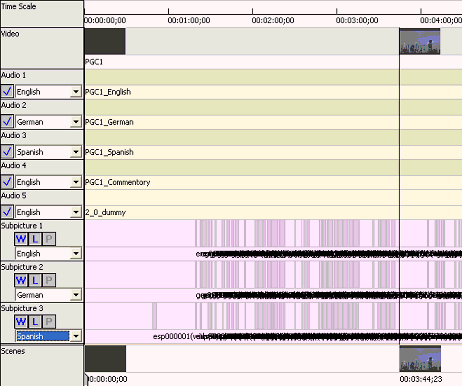462x386 pixels.
Task: Select the city thumbnail in Scenes track
Action: [420, 359]
